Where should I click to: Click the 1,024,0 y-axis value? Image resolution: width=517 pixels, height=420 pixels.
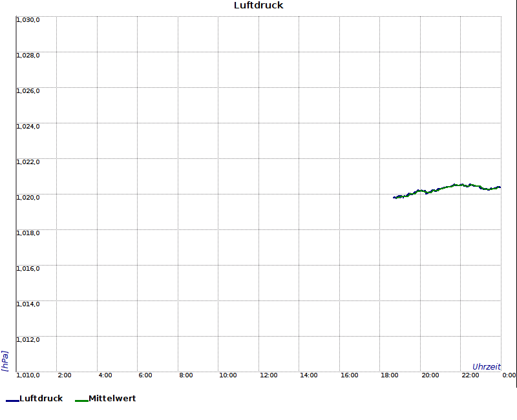click(28, 127)
